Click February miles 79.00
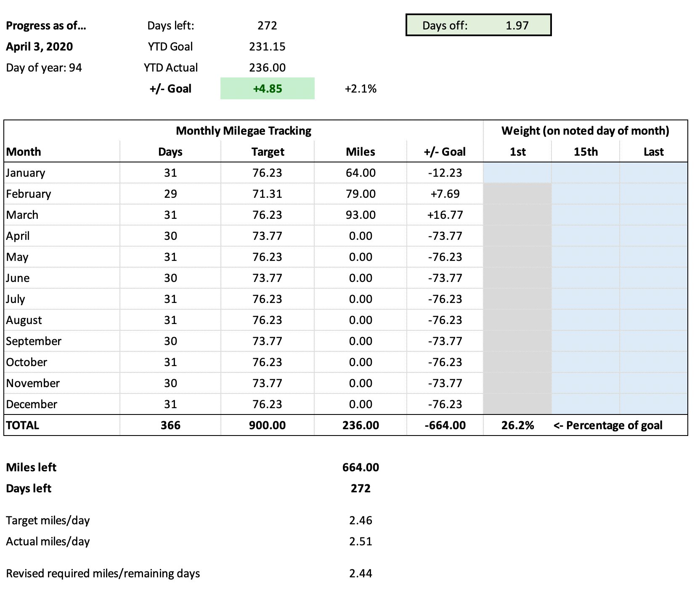This screenshot has width=700, height=595. pos(361,194)
